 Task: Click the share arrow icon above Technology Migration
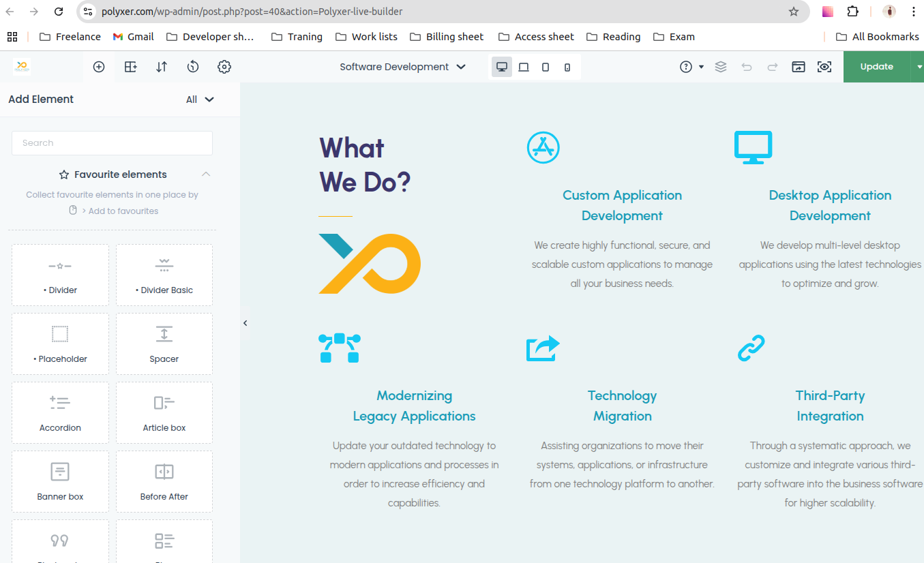click(x=543, y=348)
